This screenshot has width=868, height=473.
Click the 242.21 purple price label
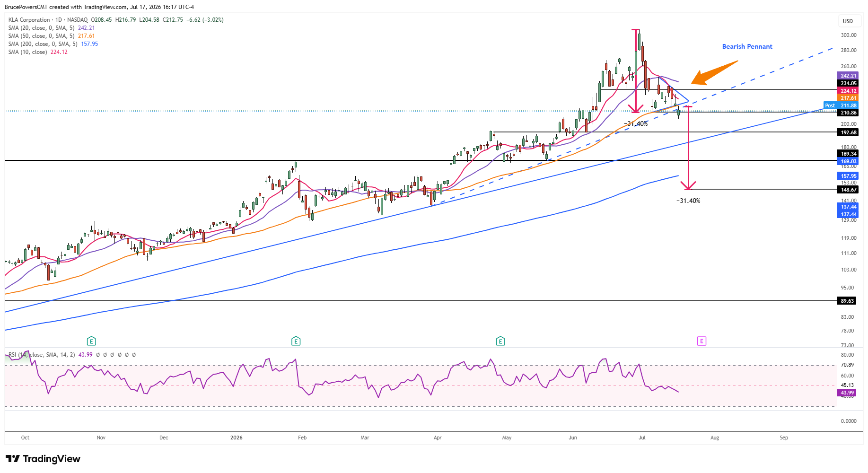(x=848, y=76)
